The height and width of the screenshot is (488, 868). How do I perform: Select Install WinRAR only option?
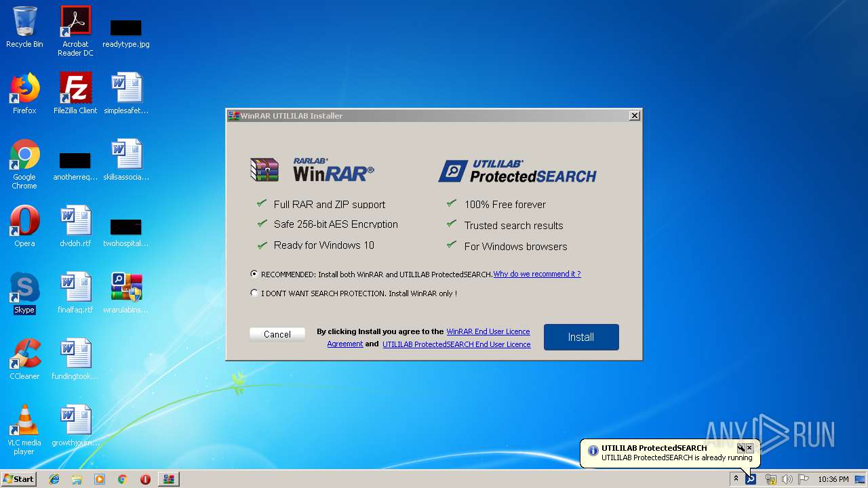[254, 293]
